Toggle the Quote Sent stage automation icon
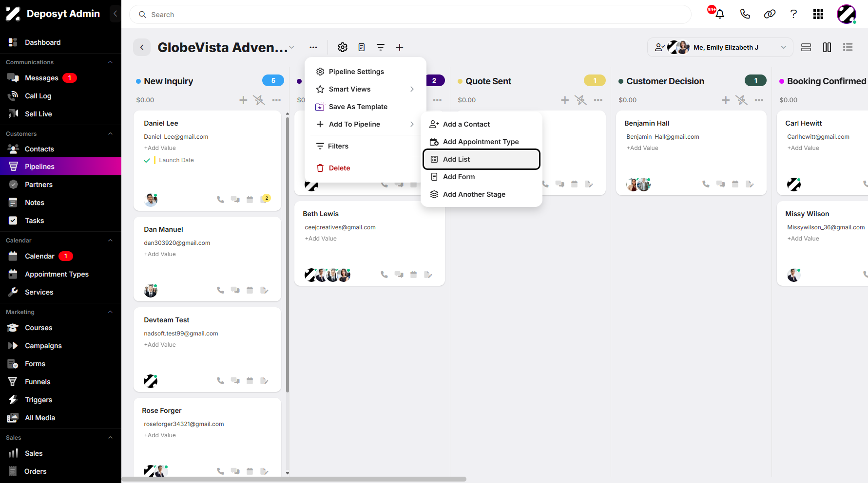The width and height of the screenshot is (868, 483). click(580, 100)
